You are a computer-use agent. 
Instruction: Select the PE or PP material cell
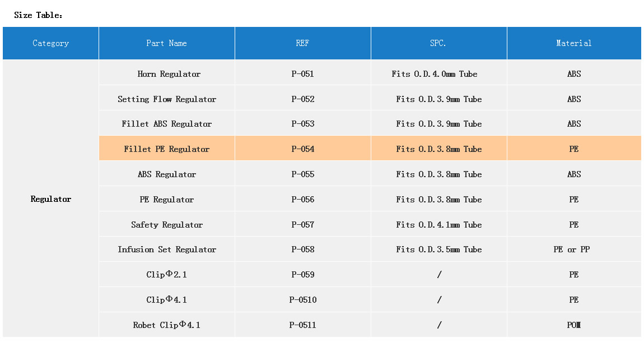click(x=571, y=249)
